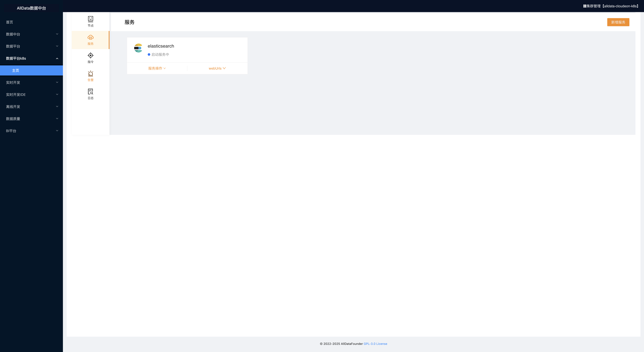644x352 pixels.
Task: Click the 新增服务 button
Action: [618, 22]
